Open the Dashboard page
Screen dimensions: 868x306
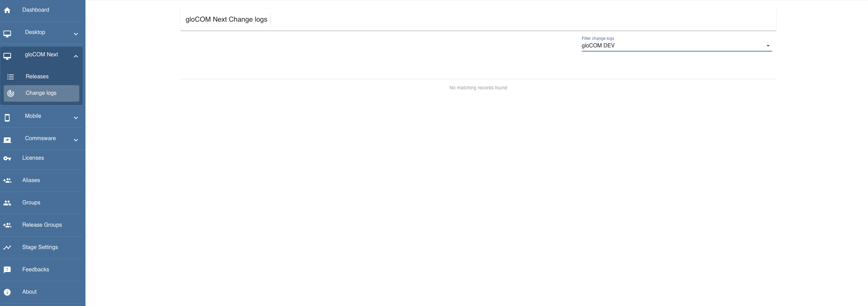[x=36, y=10]
